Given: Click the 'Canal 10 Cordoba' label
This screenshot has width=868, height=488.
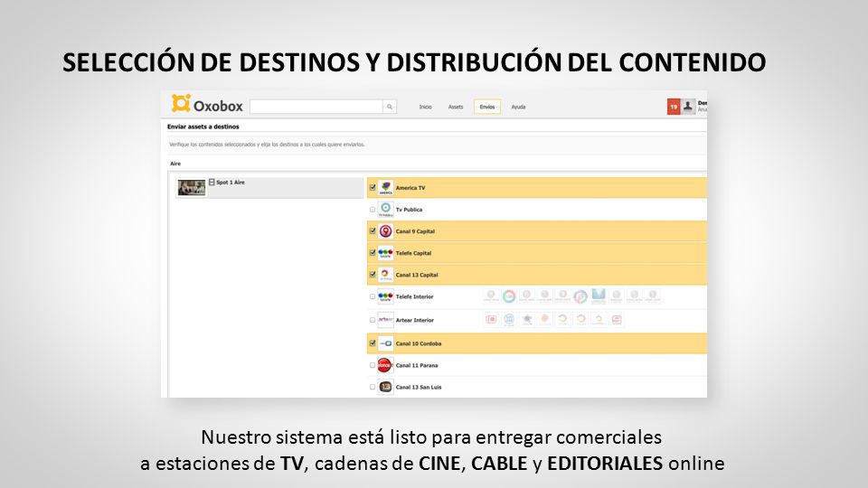Looking at the screenshot, I should [419, 343].
